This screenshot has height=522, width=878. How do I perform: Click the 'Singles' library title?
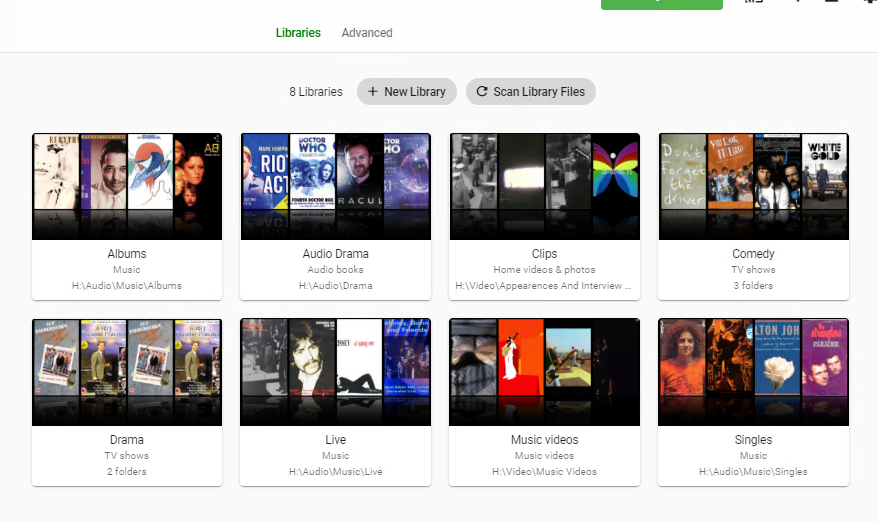click(754, 440)
